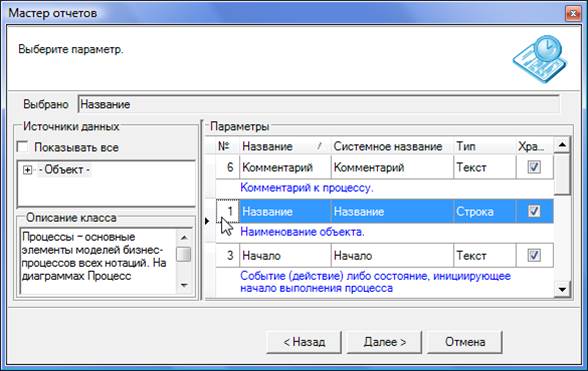This screenshot has width=588, height=371.
Task: Close the Мастер отчетов window
Action: click(573, 14)
